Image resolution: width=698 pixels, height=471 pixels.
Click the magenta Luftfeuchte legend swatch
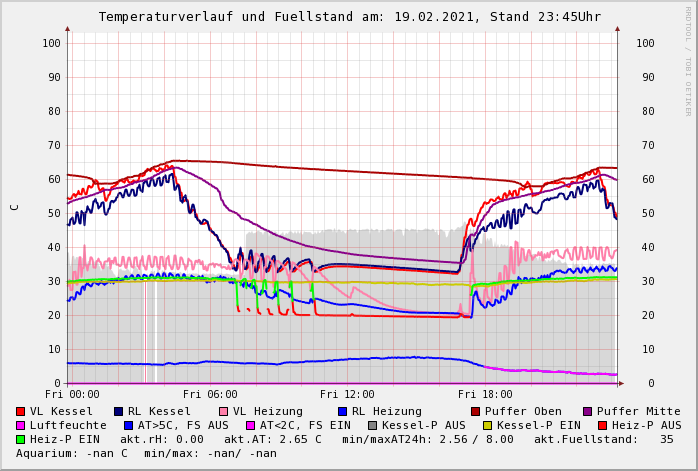21,426
